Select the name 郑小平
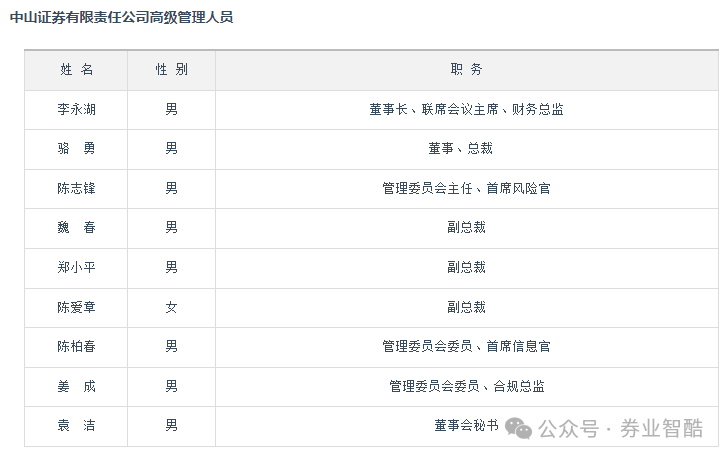Image resolution: width=726 pixels, height=458 pixels. click(77, 267)
